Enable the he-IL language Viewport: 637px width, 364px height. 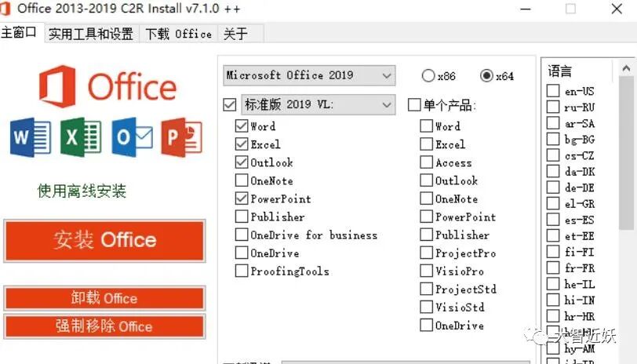[x=553, y=283]
